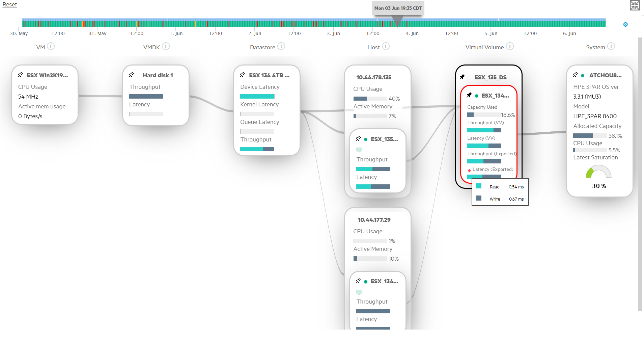Click the Throughput (VV) bar in ESX_134
Viewport: 644px width, 338px height.
(484, 130)
